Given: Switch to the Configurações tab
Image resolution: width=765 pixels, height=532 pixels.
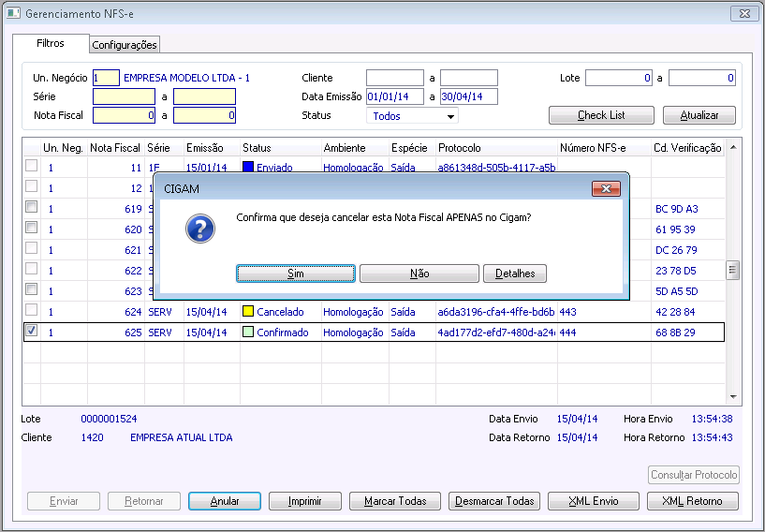Looking at the screenshot, I should [x=125, y=45].
